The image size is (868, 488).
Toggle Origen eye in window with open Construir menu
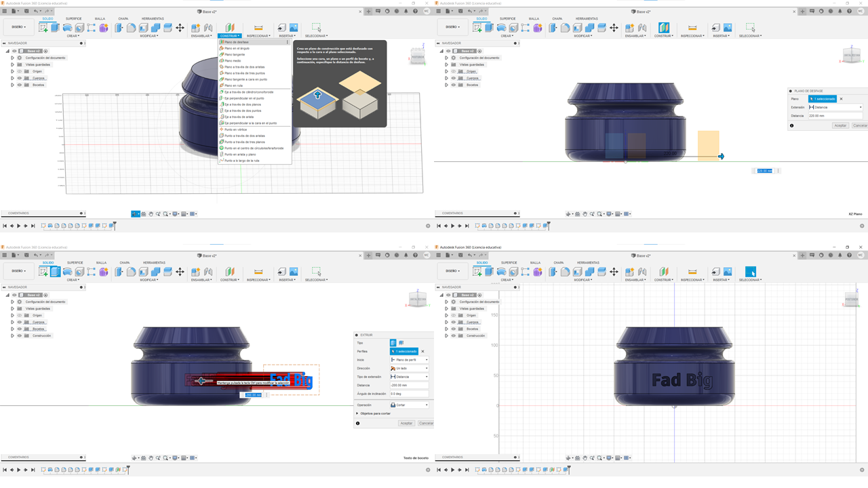[19, 71]
